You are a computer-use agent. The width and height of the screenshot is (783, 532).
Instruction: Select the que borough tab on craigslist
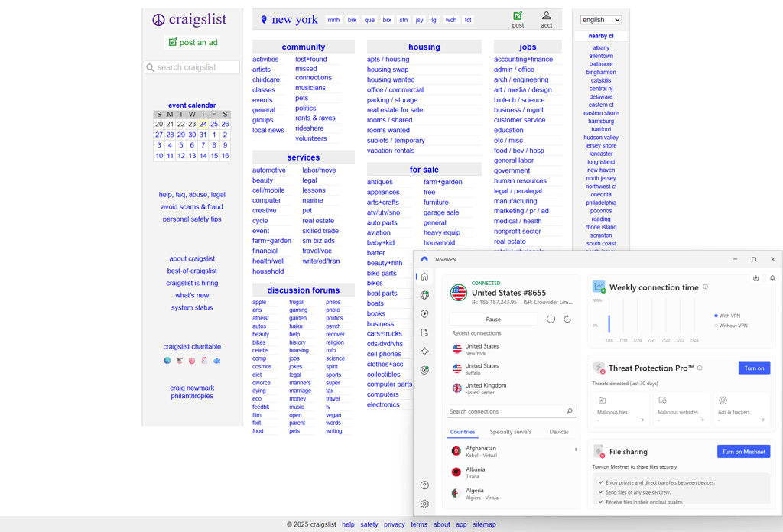(x=369, y=20)
